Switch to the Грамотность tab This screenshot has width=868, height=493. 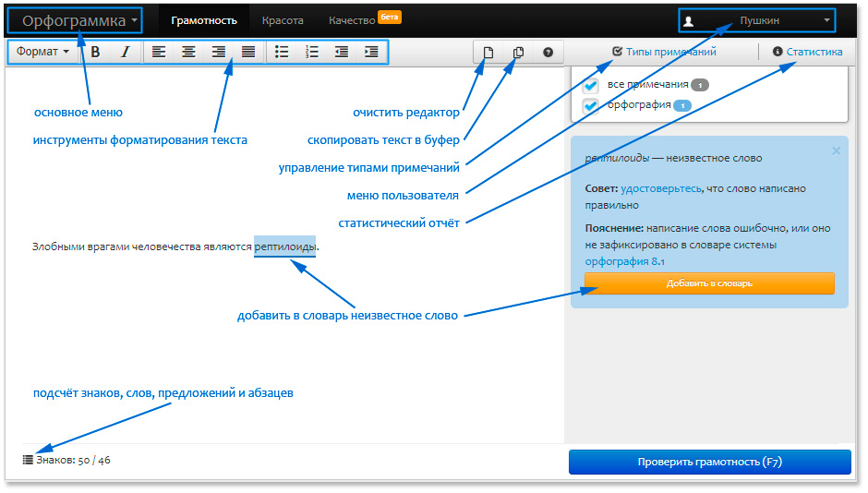coord(204,21)
